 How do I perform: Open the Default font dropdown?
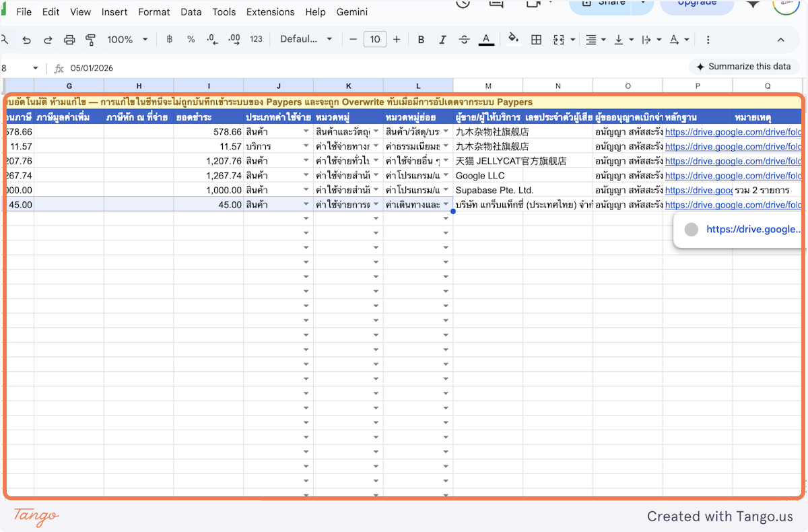(306, 40)
